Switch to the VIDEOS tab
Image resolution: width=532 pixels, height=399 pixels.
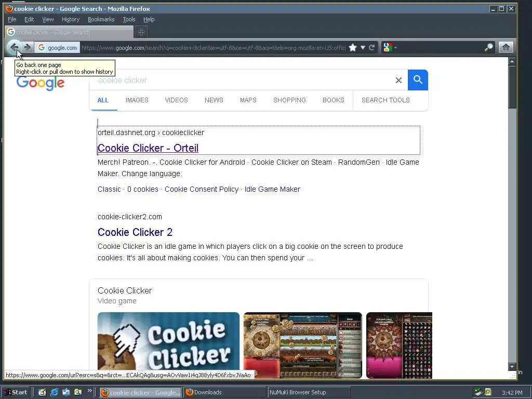pos(177,100)
